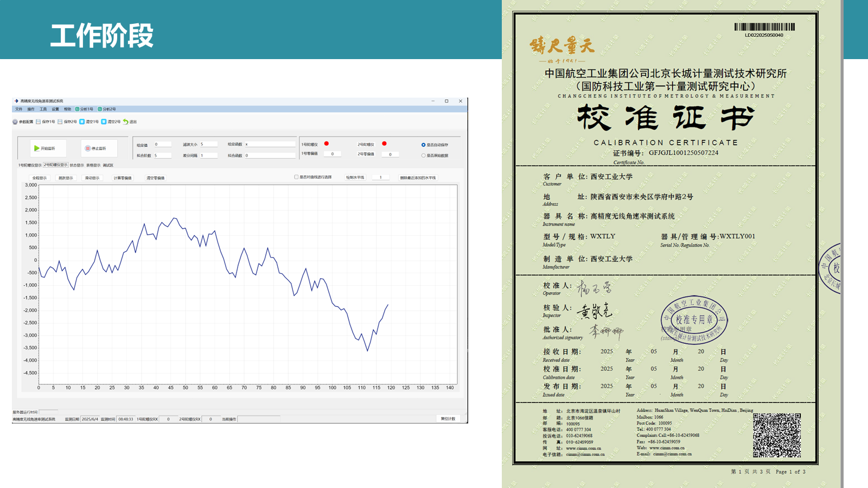This screenshot has width=868, height=488.
Task: Switch to the 2号陀螺仪显示 tab
Action: (55, 165)
